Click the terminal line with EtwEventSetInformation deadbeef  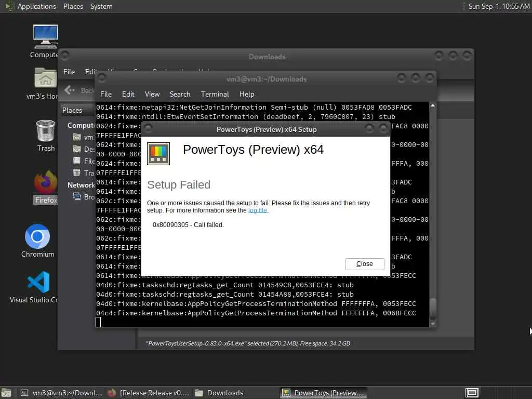click(x=246, y=117)
